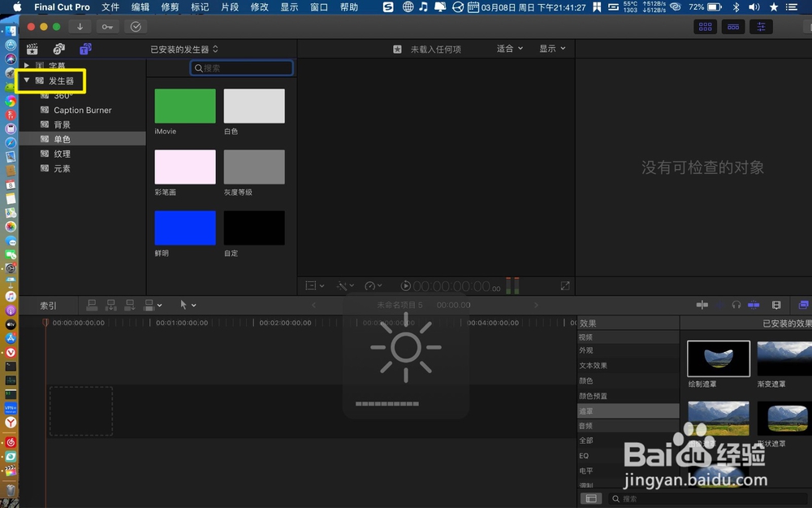The height and width of the screenshot is (508, 812).
Task: Click the append clip button
Action: point(129,306)
